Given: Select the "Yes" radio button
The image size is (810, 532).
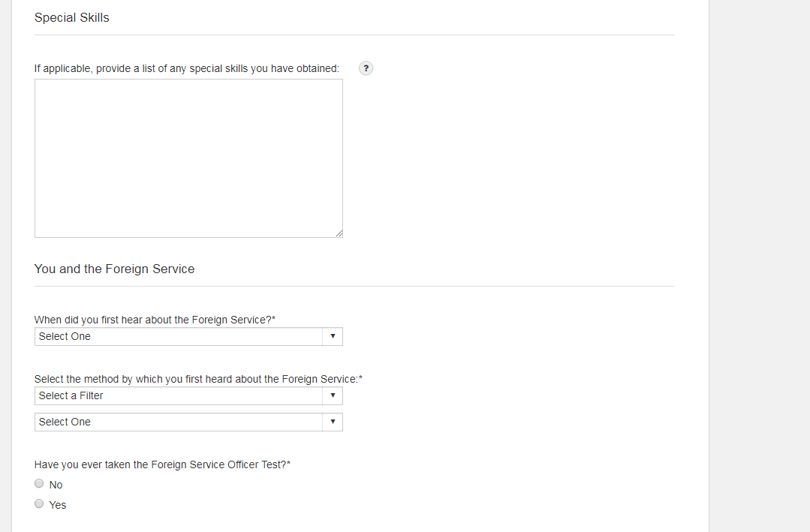Looking at the screenshot, I should pos(40,504).
